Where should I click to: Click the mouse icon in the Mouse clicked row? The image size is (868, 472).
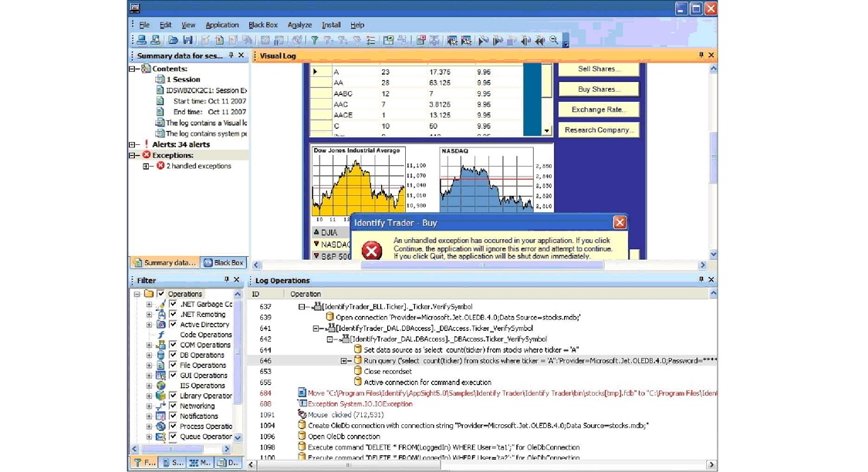coord(302,414)
